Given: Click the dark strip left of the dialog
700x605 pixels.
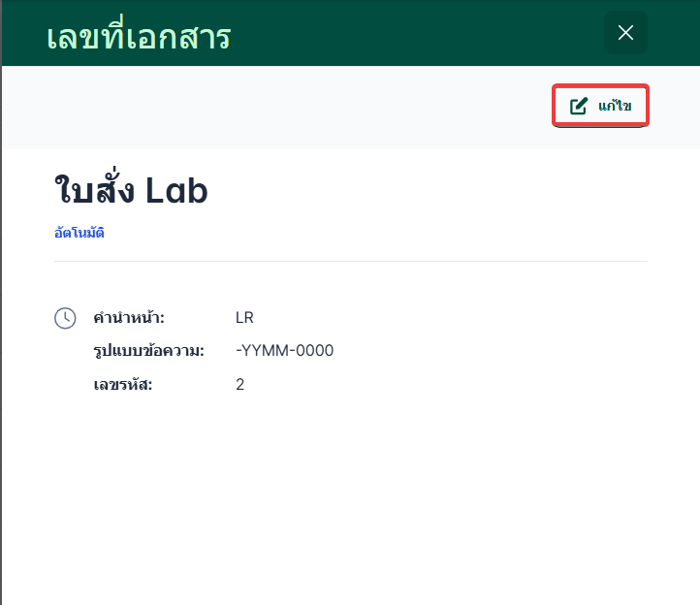Looking at the screenshot, I should 1,339.
